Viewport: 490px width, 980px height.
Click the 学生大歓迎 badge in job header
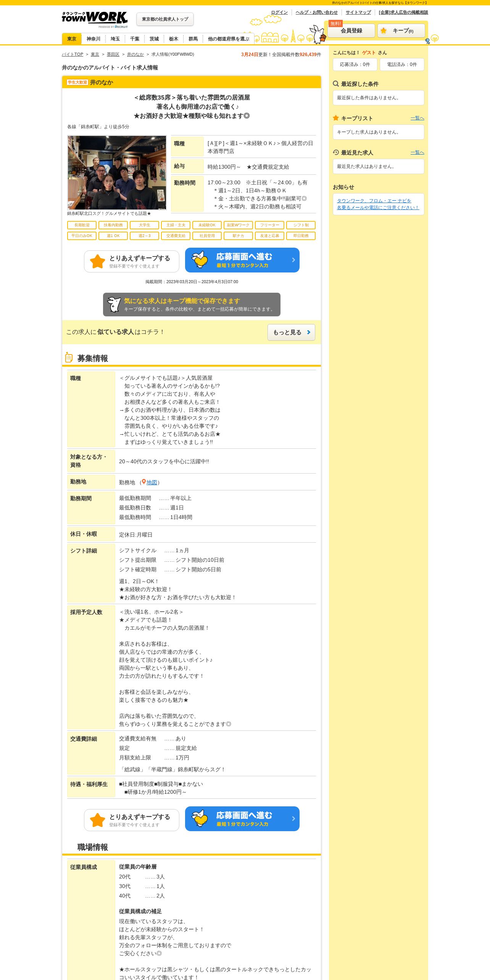tap(77, 82)
